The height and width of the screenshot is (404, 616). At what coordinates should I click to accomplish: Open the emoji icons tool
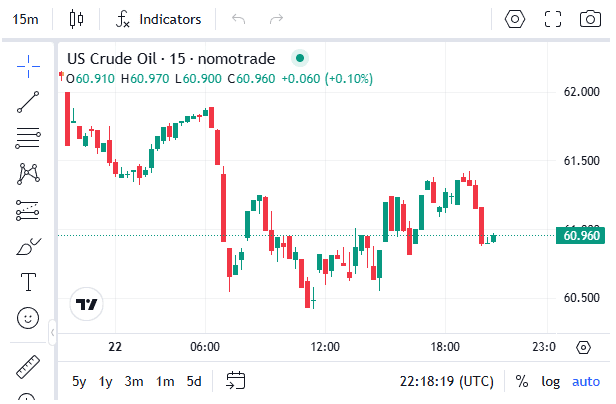click(28, 318)
